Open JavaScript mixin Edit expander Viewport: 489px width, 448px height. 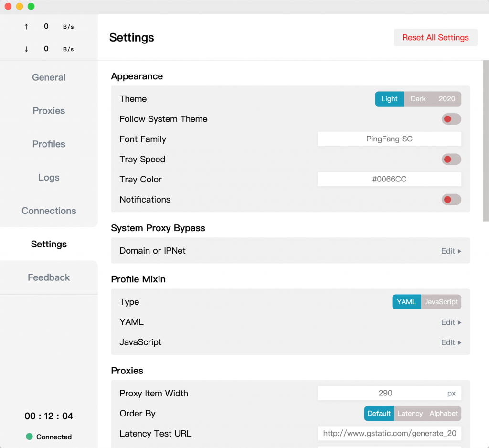[x=451, y=342]
